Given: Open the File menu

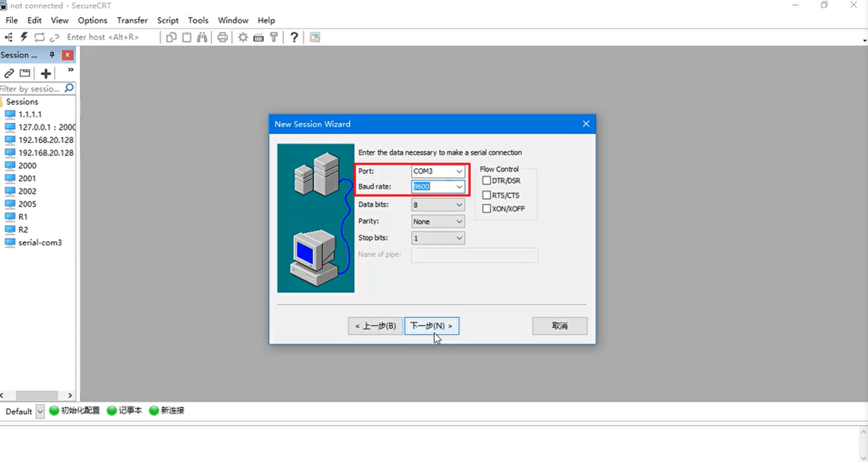Looking at the screenshot, I should pyautogui.click(x=11, y=21).
